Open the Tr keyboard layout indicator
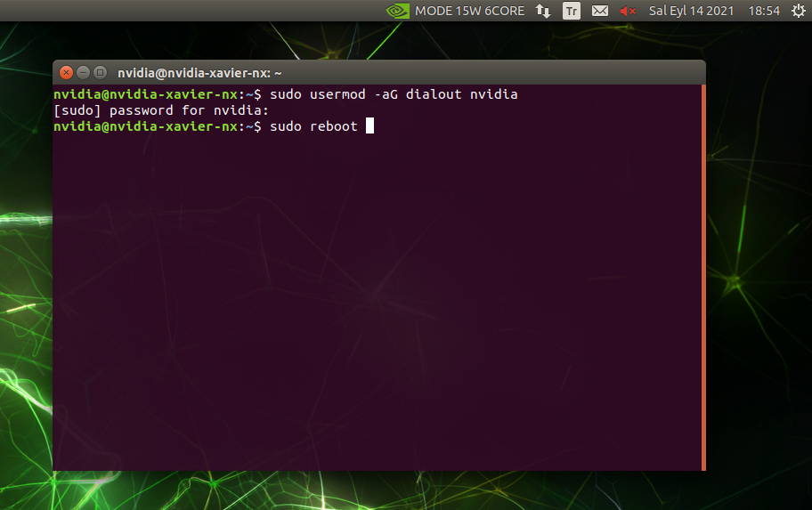Image resolution: width=812 pixels, height=510 pixels. pyautogui.click(x=572, y=11)
